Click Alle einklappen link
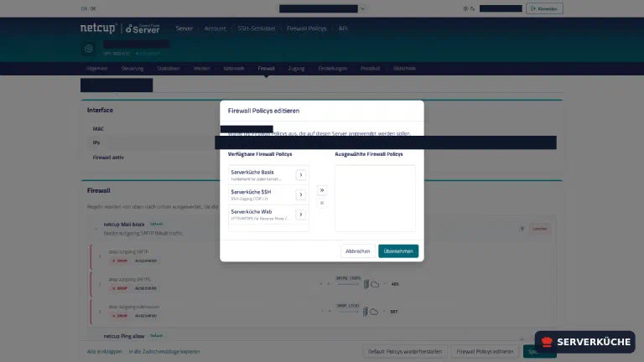 point(104,352)
